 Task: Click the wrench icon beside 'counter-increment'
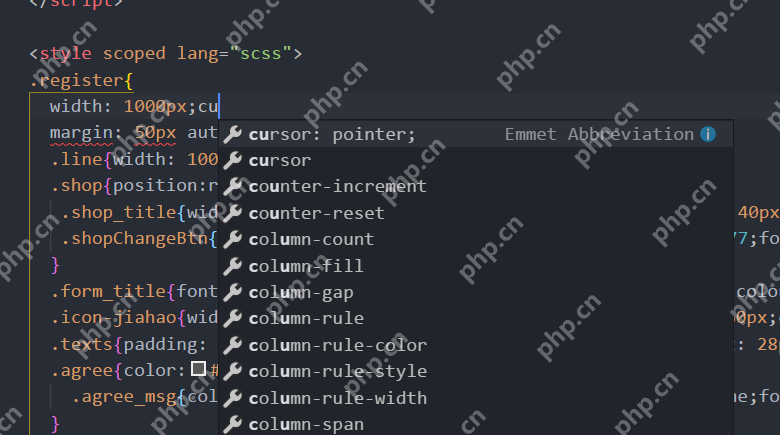coord(232,187)
